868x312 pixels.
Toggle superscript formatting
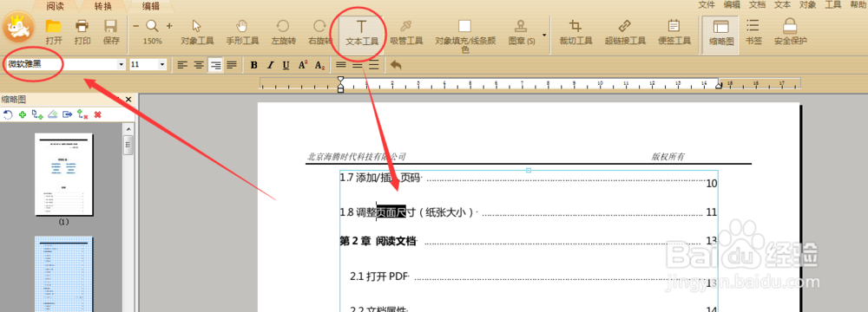click(x=303, y=65)
